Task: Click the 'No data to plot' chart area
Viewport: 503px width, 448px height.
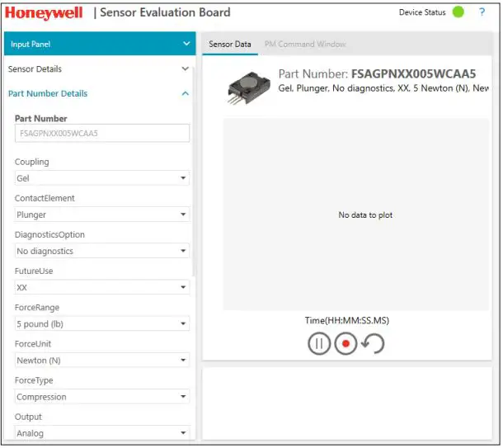Action: [x=356, y=215]
